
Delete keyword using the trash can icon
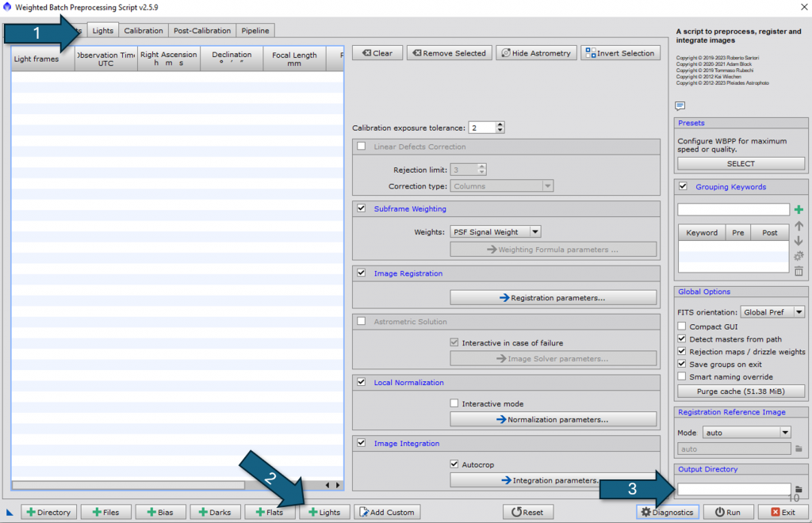pyautogui.click(x=799, y=271)
